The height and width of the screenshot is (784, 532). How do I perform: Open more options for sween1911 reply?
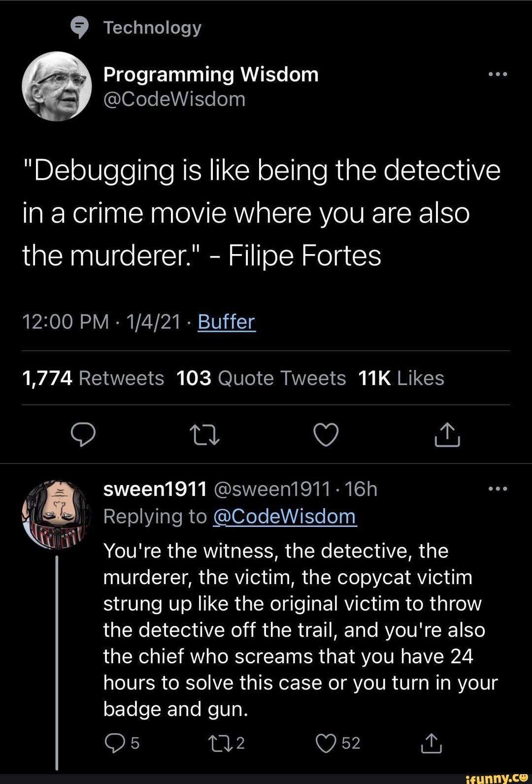(498, 489)
